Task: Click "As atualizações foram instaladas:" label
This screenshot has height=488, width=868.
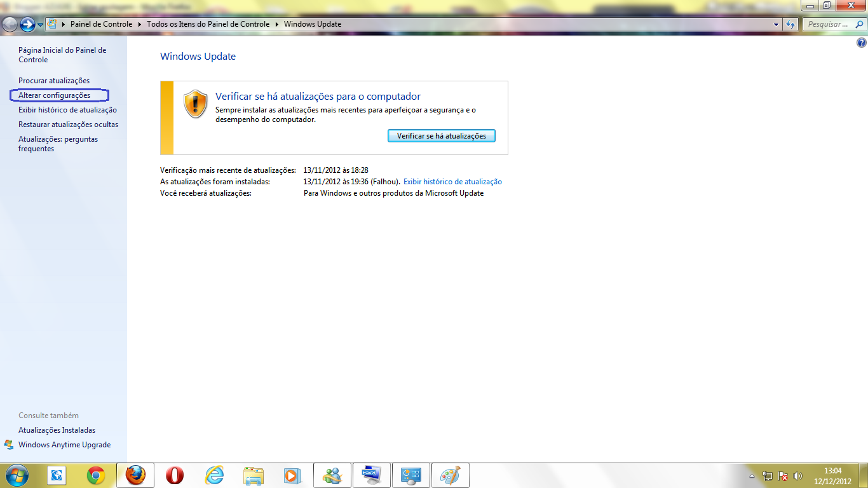Action: (215, 182)
